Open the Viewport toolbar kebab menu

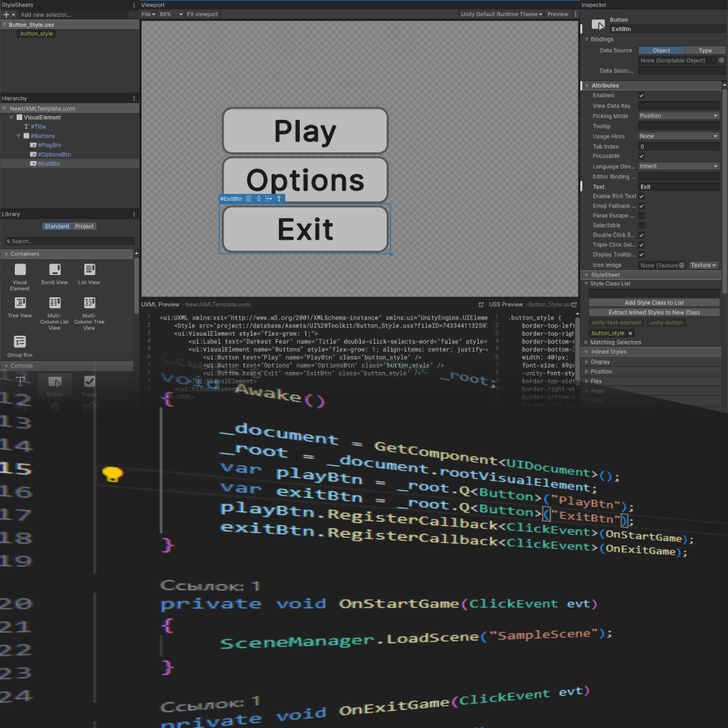tap(575, 14)
